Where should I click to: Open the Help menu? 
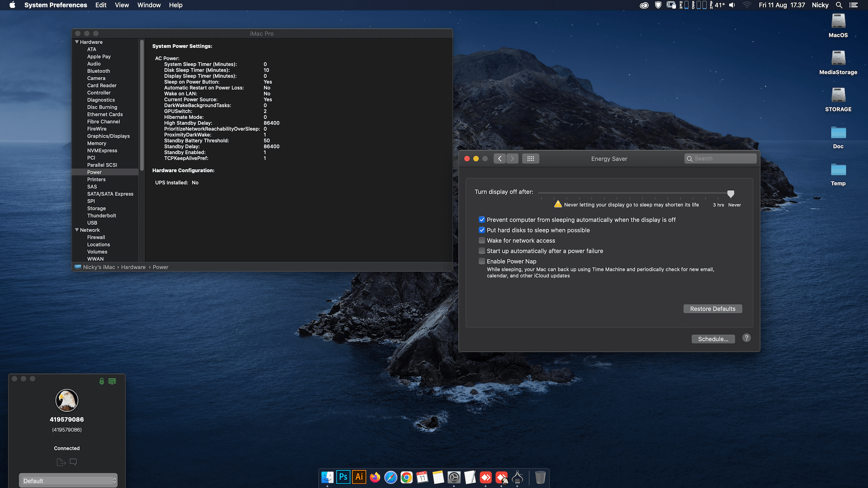click(x=176, y=5)
